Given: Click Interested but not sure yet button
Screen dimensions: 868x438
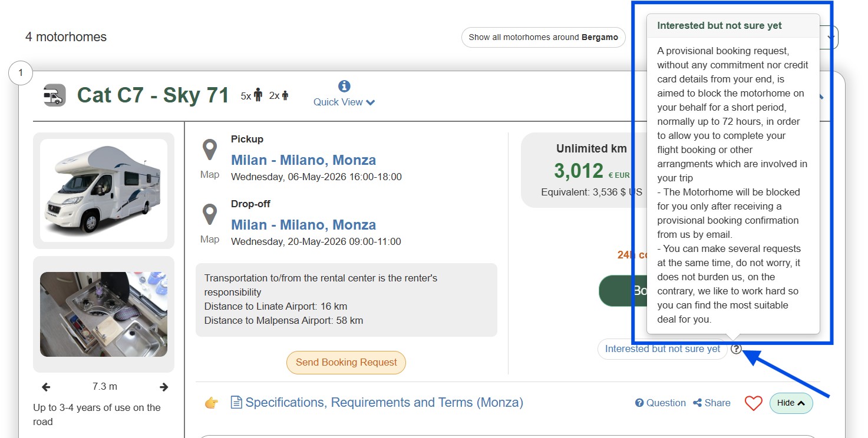Looking at the screenshot, I should [662, 349].
